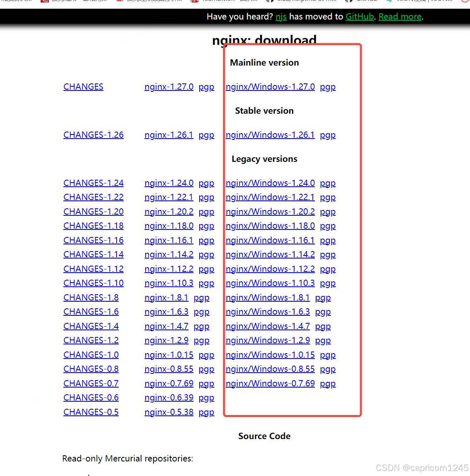Download nginx/Windows-1.10.3
470x476 pixels.
(x=270, y=283)
